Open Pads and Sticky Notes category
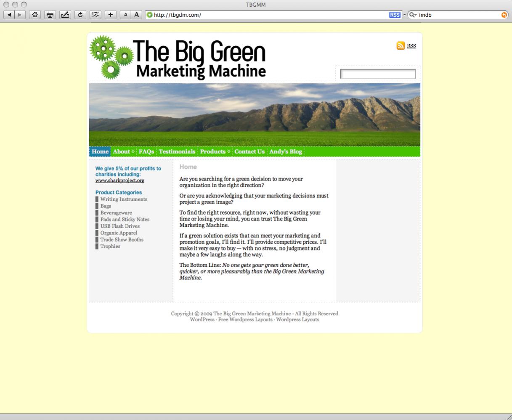The height and width of the screenshot is (420, 512). [125, 220]
